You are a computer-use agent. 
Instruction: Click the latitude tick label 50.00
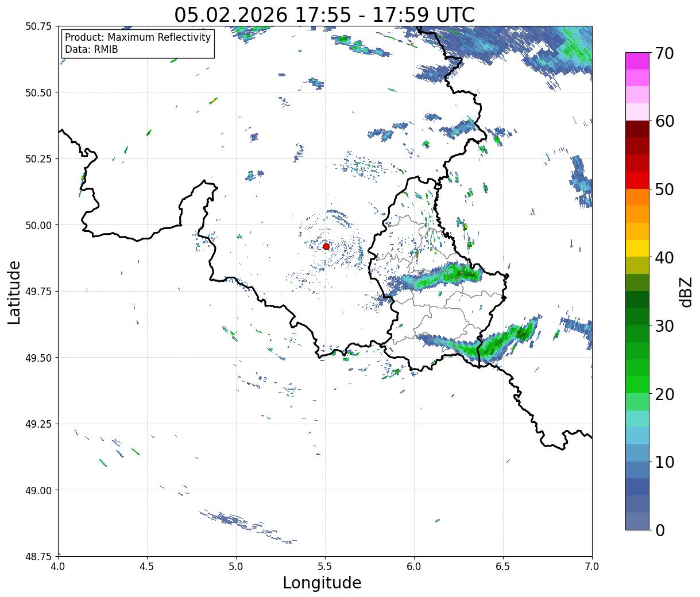(39, 225)
